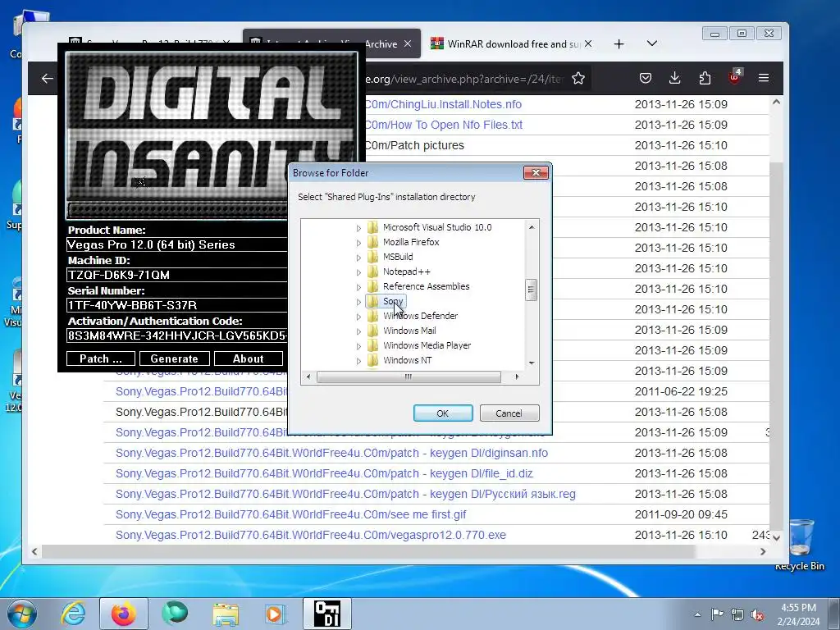This screenshot has width=840, height=630.
Task: Select the Reference Assemblies folder
Action: 426,286
